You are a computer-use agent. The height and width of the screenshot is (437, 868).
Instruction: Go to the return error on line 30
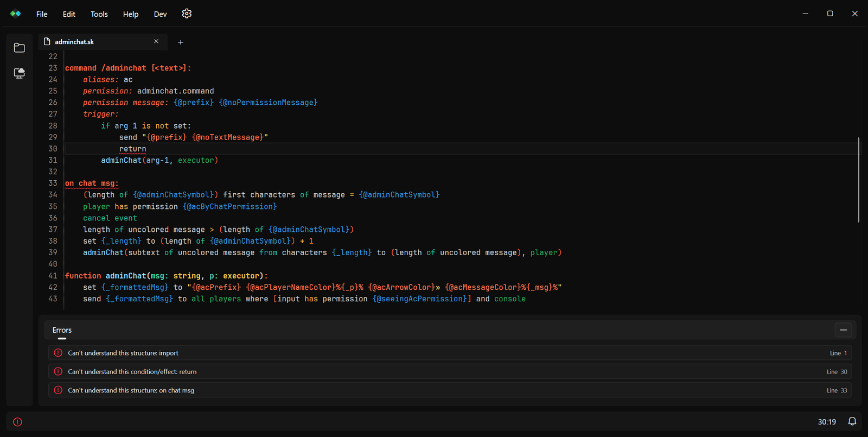tap(450, 371)
